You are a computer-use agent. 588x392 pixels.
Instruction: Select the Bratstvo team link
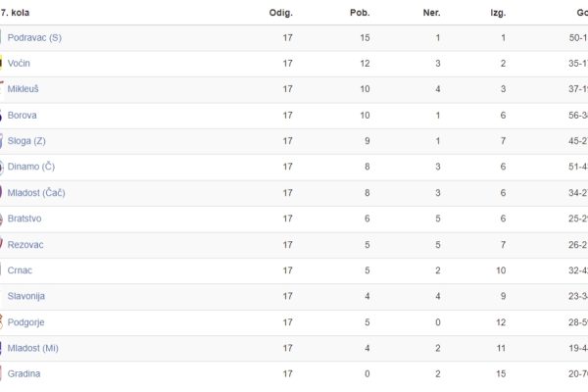tap(24, 219)
